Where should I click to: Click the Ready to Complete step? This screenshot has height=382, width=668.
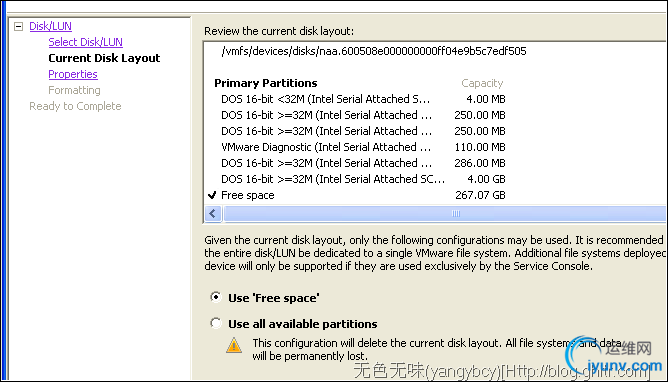pyautogui.click(x=75, y=106)
